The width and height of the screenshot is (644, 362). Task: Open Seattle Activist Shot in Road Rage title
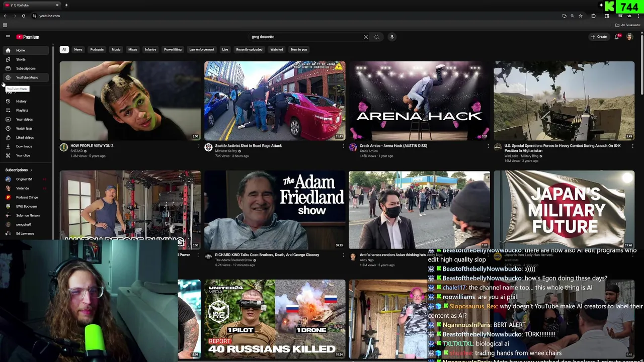(x=248, y=146)
